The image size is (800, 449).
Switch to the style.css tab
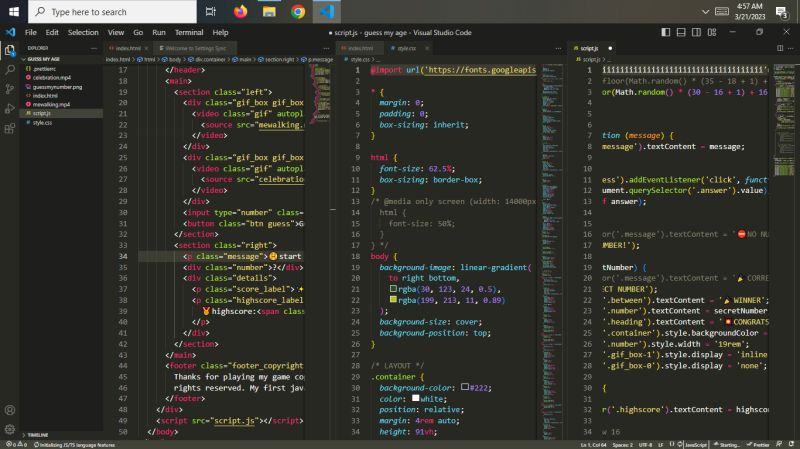(x=406, y=47)
